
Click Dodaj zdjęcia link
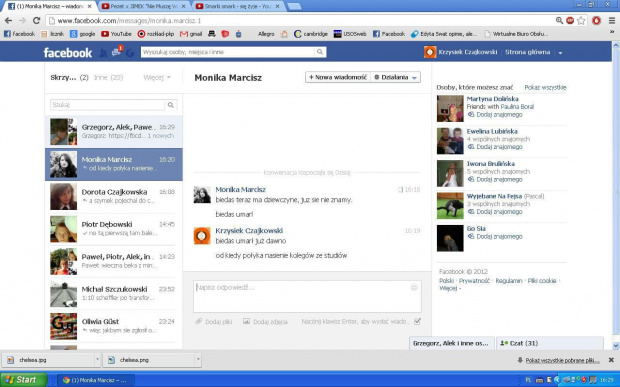[x=265, y=322]
